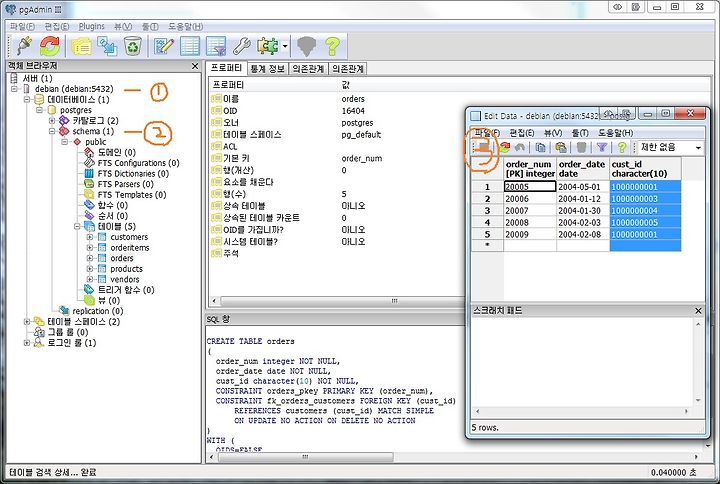Open the 편집(E) menu in the Edit Data window

522,133
